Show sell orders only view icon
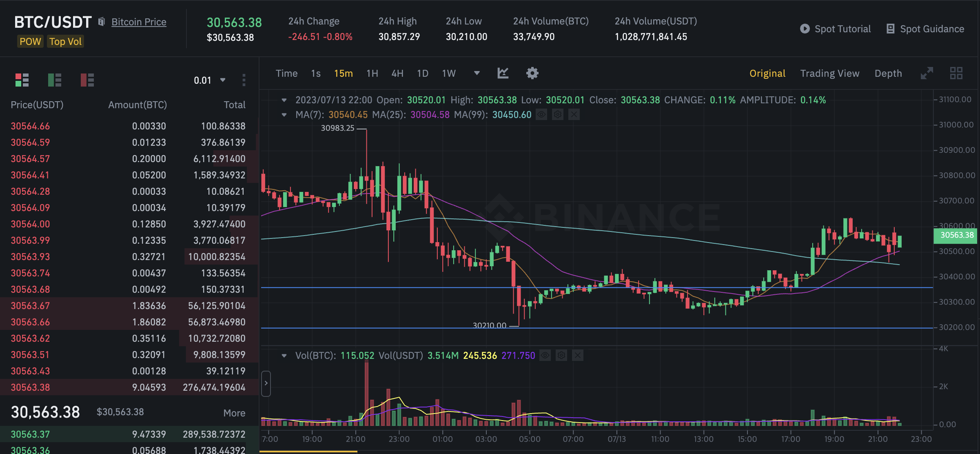Viewport: 980px width, 454px height. pyautogui.click(x=87, y=80)
